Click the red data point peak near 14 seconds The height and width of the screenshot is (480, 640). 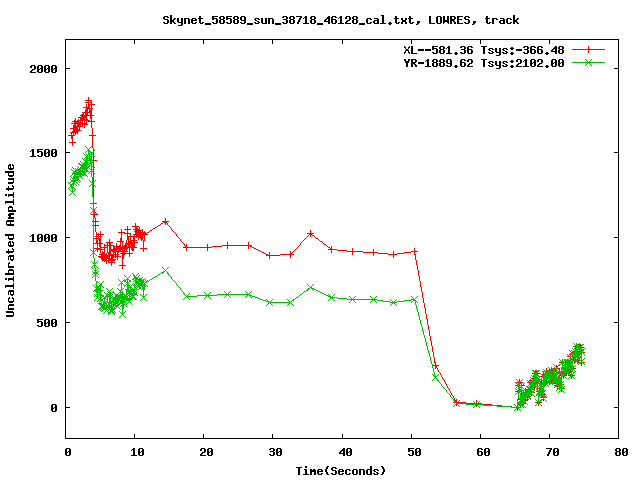165,221
